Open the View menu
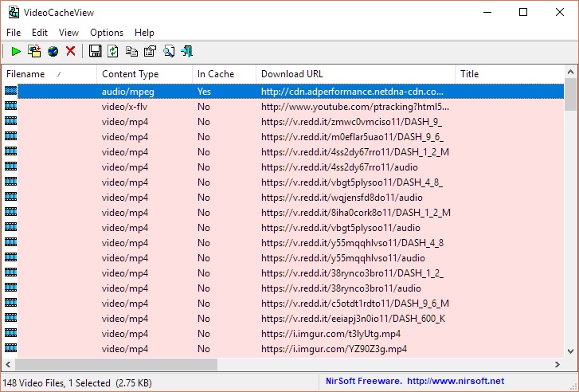 [x=68, y=33]
